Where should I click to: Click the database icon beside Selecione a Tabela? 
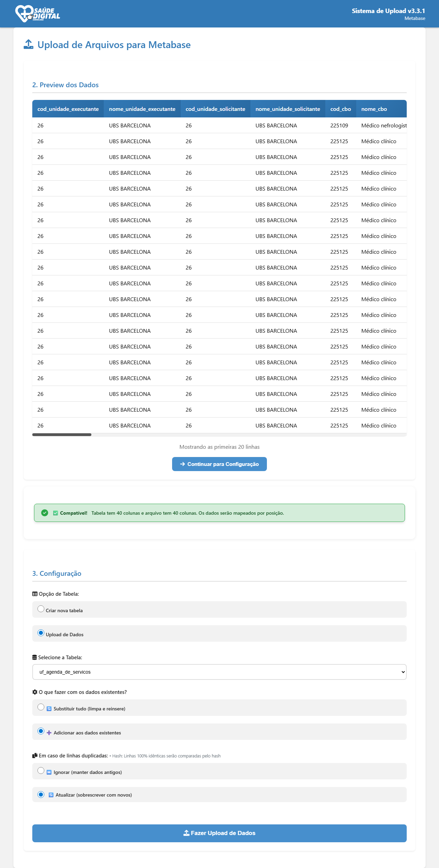pyautogui.click(x=34, y=657)
